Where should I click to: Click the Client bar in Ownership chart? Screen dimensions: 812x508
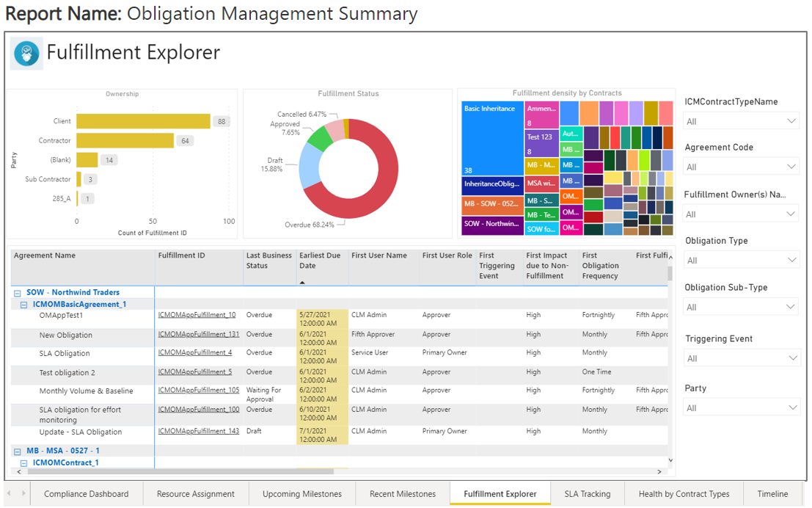(143, 122)
